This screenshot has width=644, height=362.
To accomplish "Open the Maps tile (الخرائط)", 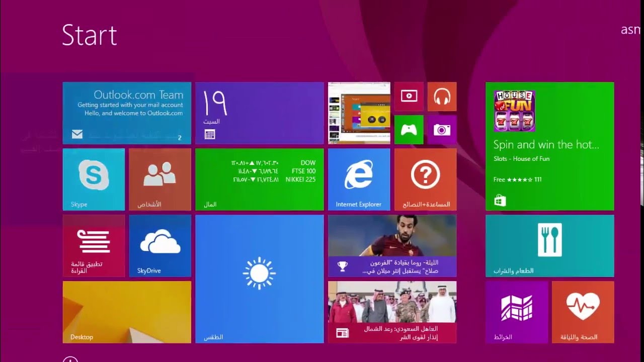I will pyautogui.click(x=517, y=312).
